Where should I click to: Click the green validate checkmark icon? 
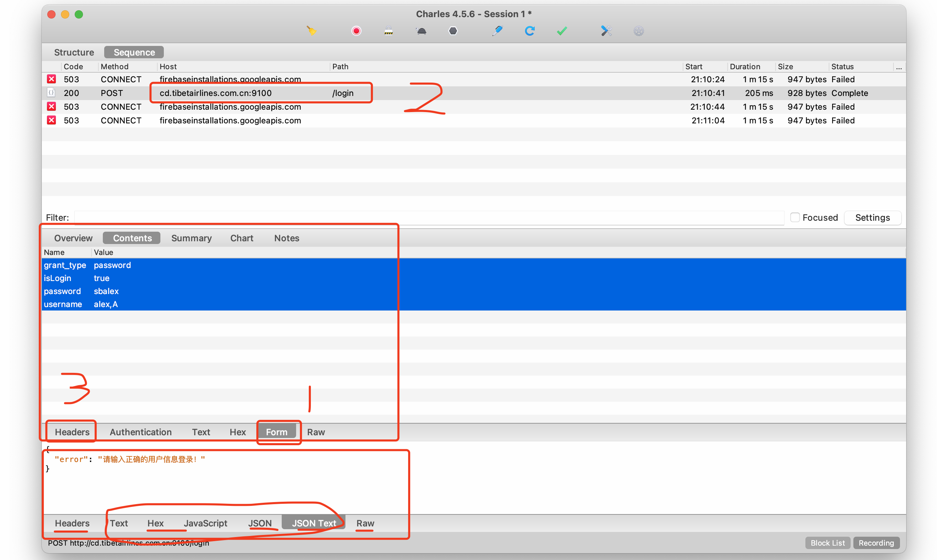(x=562, y=31)
